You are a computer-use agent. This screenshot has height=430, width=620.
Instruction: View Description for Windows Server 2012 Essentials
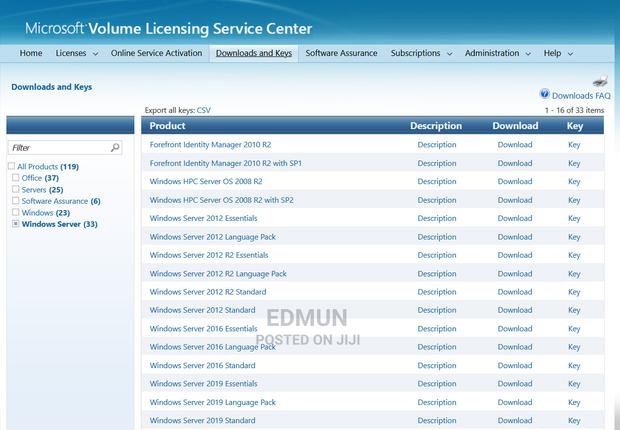click(437, 218)
